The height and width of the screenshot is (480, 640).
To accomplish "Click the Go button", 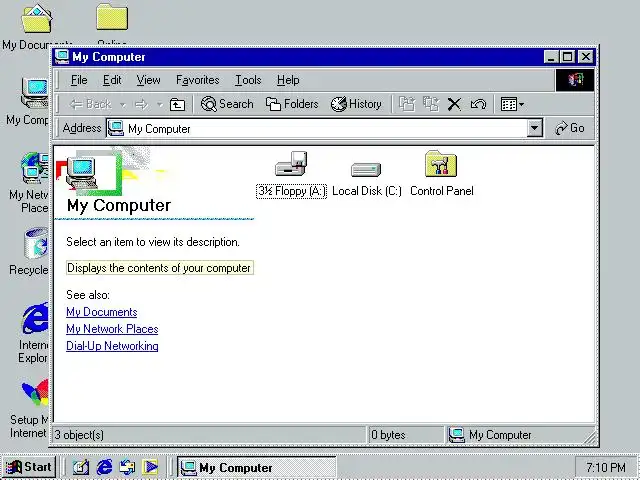I will [570, 128].
